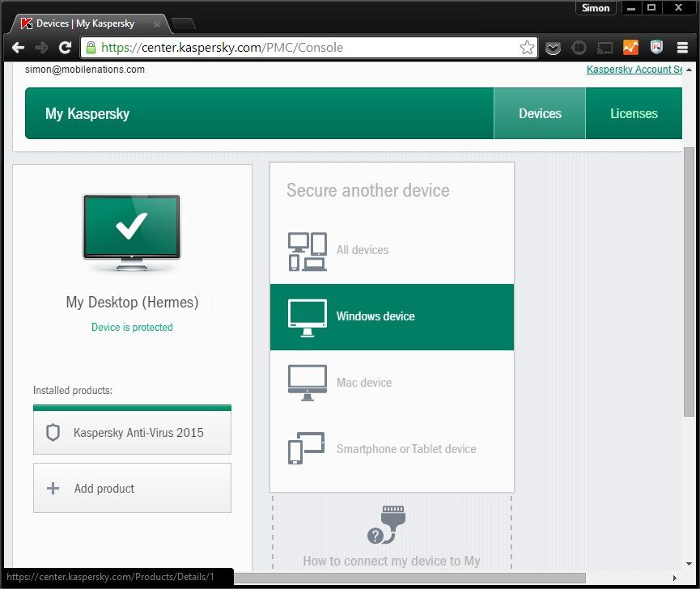Click the browser forward arrow

coord(41,47)
